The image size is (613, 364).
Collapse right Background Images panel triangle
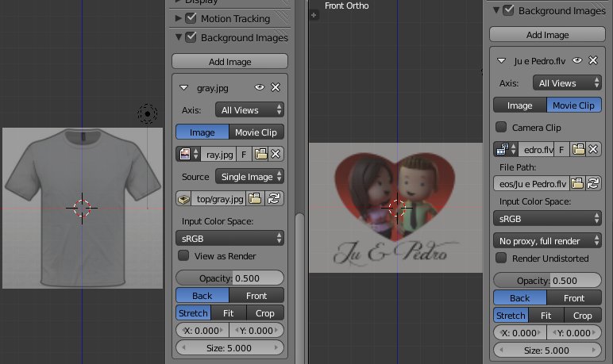tap(496, 10)
